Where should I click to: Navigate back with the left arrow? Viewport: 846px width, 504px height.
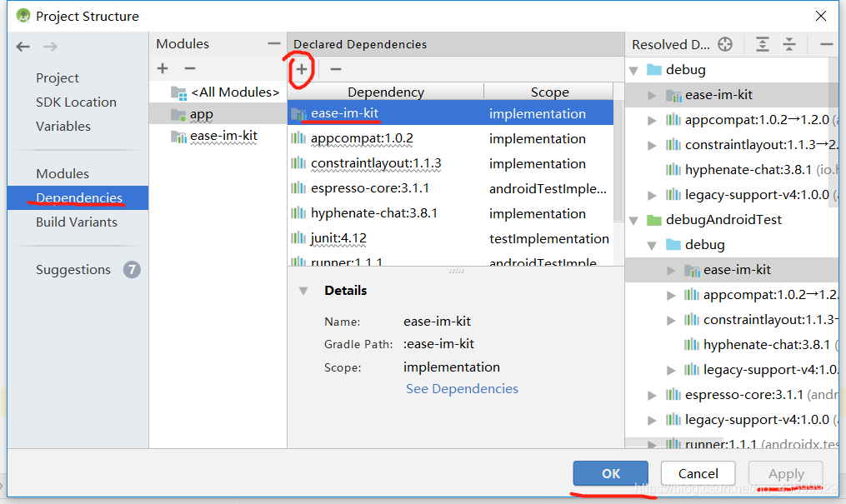point(23,47)
